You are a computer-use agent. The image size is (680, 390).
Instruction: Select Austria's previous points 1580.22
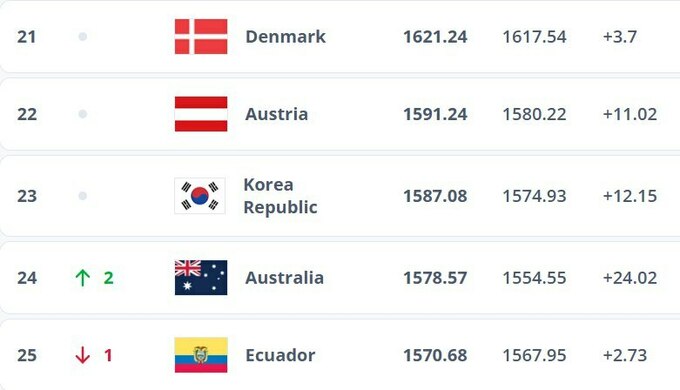click(x=534, y=115)
